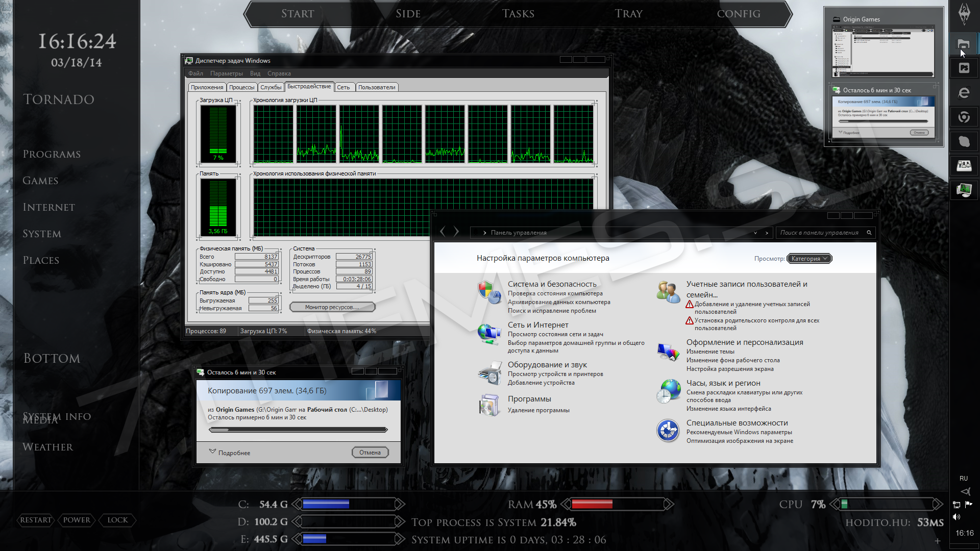Open the Справка menu in Task Manager
Image resolution: width=980 pixels, height=551 pixels.
(279, 73)
